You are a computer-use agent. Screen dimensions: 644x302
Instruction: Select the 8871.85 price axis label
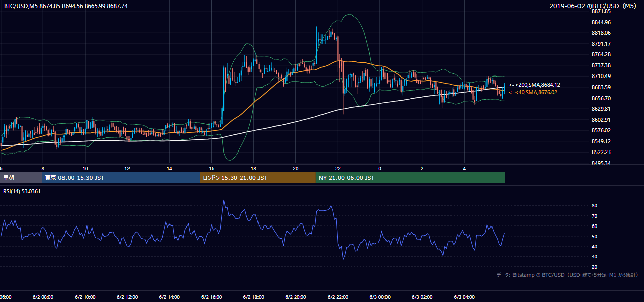pyautogui.click(x=602, y=11)
